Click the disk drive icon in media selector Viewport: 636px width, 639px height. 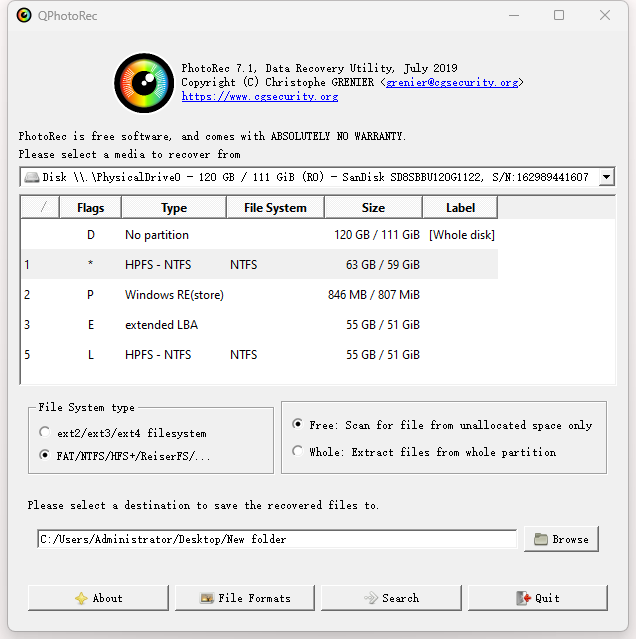click(x=32, y=177)
